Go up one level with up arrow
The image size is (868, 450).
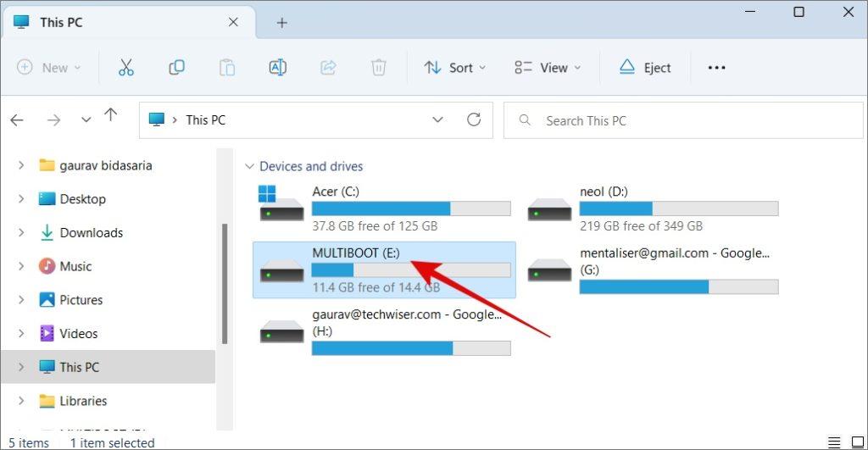point(111,114)
